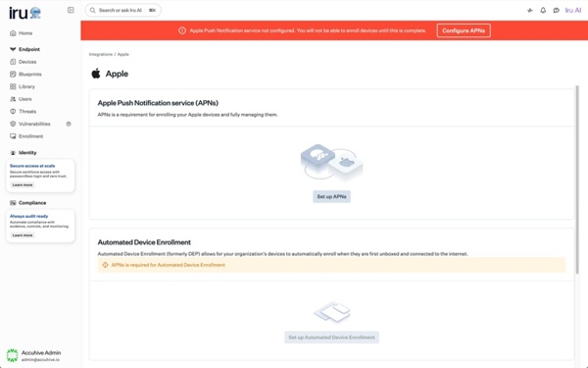Collapse the Endpoint section chevron
This screenshot has height=368, width=588.
[x=13, y=49]
